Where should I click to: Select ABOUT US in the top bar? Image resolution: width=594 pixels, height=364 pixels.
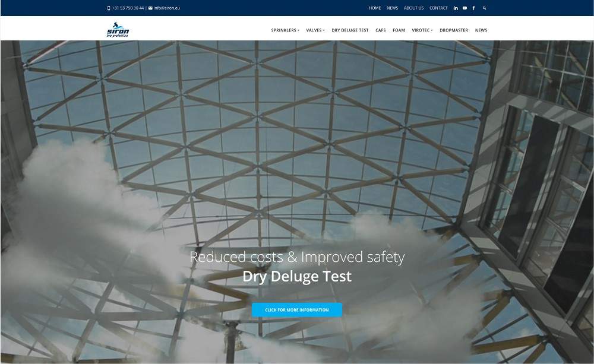click(413, 8)
